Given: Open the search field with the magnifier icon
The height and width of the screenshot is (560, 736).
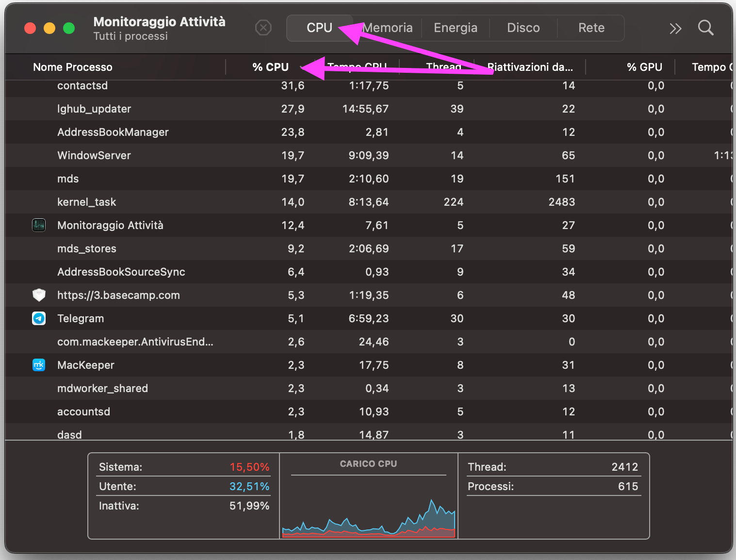Looking at the screenshot, I should (x=705, y=28).
